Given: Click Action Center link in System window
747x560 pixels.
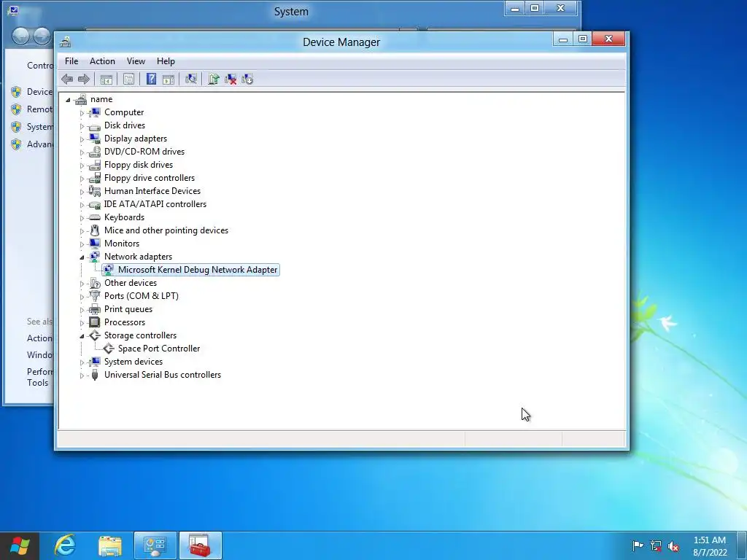Looking at the screenshot, I should 39,338.
